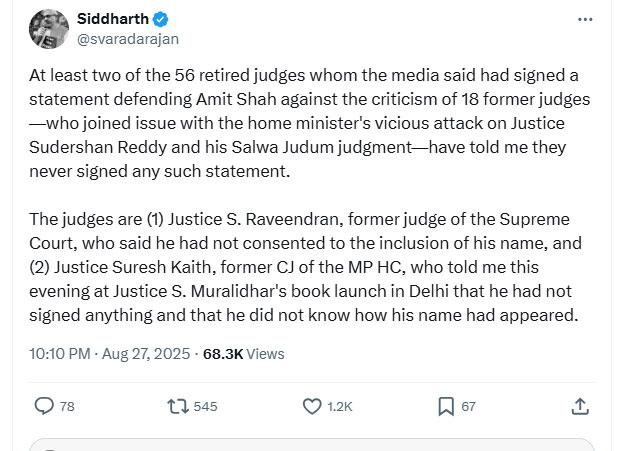Click the box below the action bar

point(310,444)
